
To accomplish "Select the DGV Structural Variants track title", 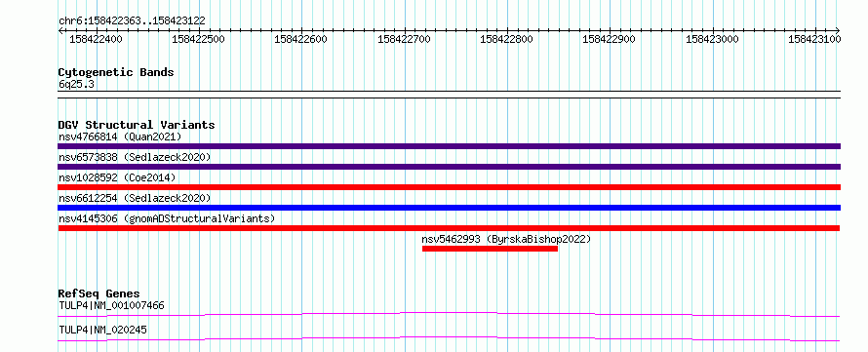I will pyautogui.click(x=137, y=125).
